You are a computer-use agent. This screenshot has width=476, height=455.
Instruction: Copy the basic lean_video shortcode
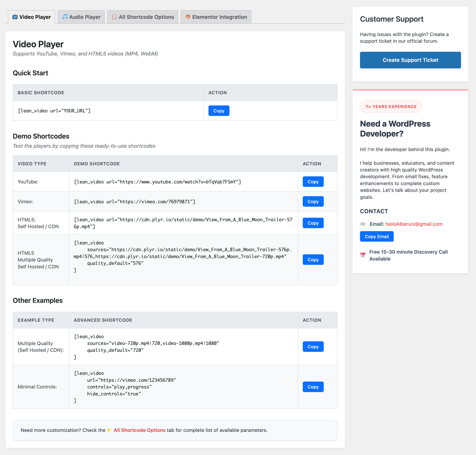(219, 111)
